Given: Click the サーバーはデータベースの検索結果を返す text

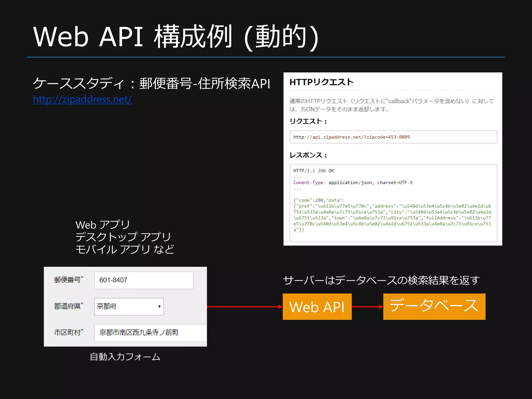Looking at the screenshot, I should 381,280.
